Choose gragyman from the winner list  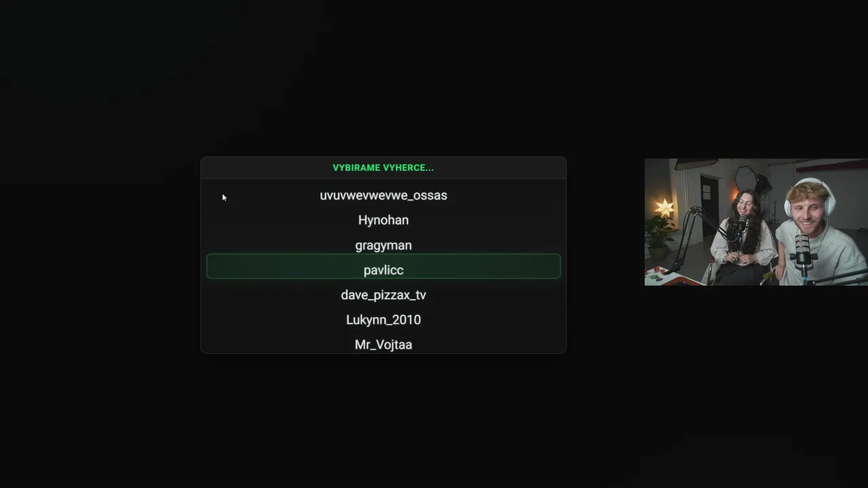383,245
